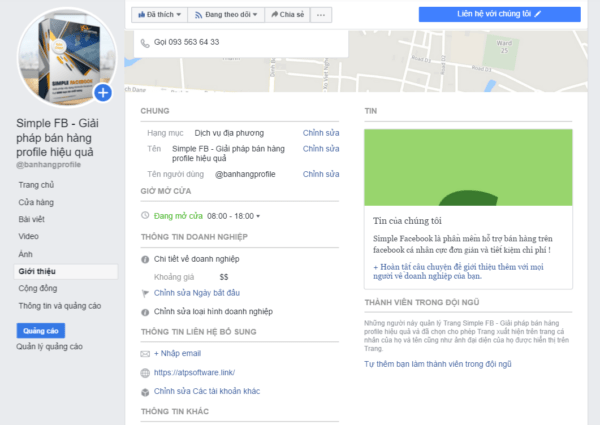Click the Chia sẻ share button
This screenshot has width=600, height=425.
(x=287, y=15)
